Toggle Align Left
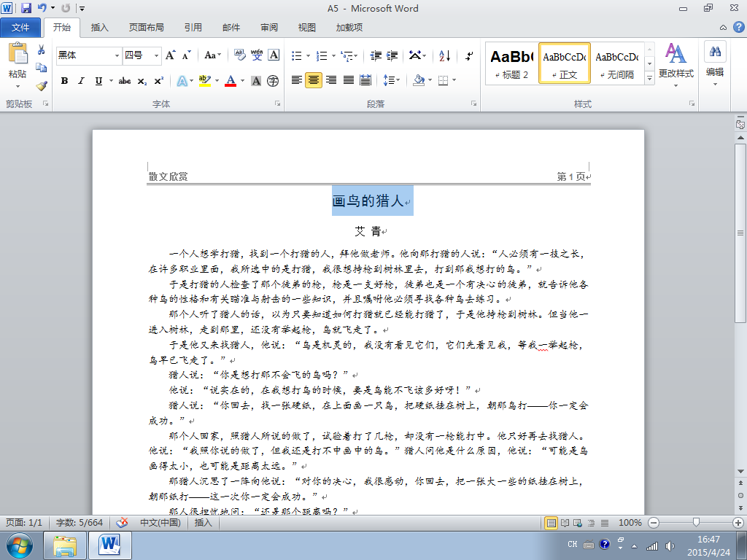The width and height of the screenshot is (747, 560). [297, 80]
